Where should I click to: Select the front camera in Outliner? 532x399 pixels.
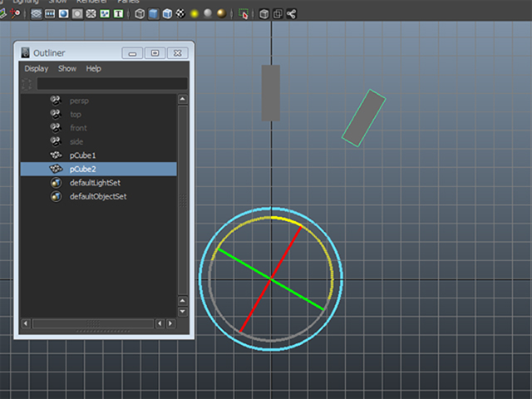click(x=98, y=128)
